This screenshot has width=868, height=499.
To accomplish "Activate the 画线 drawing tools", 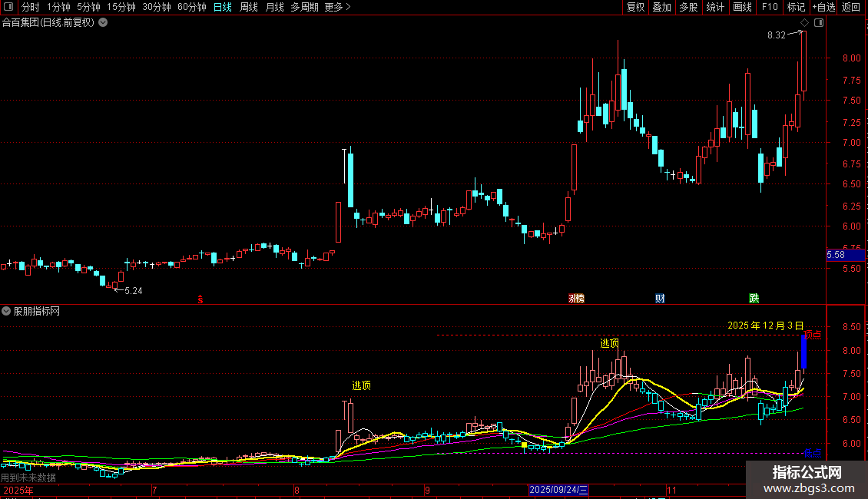I will pyautogui.click(x=742, y=7).
